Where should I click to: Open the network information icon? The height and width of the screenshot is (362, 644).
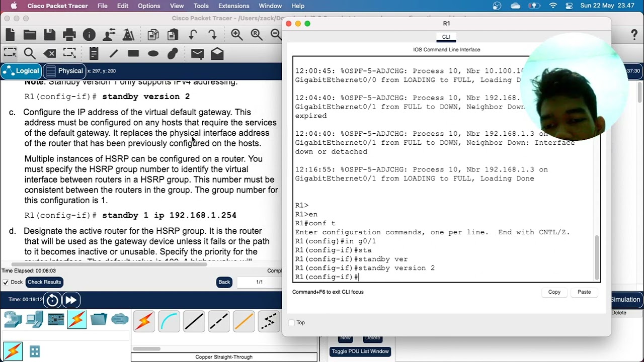pos(89,35)
